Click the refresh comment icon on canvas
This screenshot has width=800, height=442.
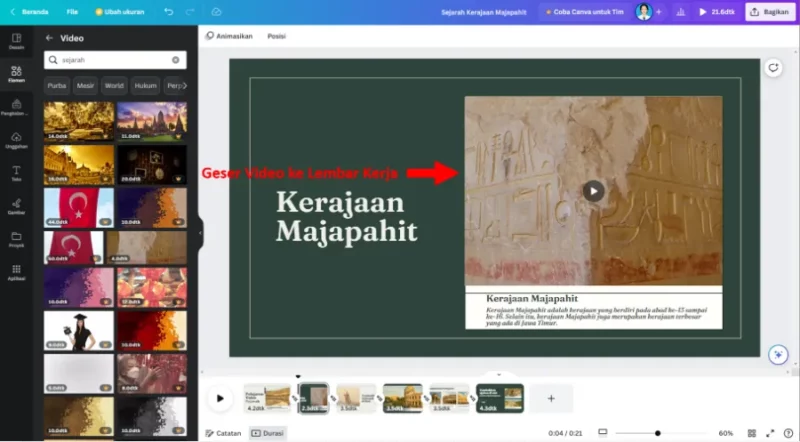773,68
